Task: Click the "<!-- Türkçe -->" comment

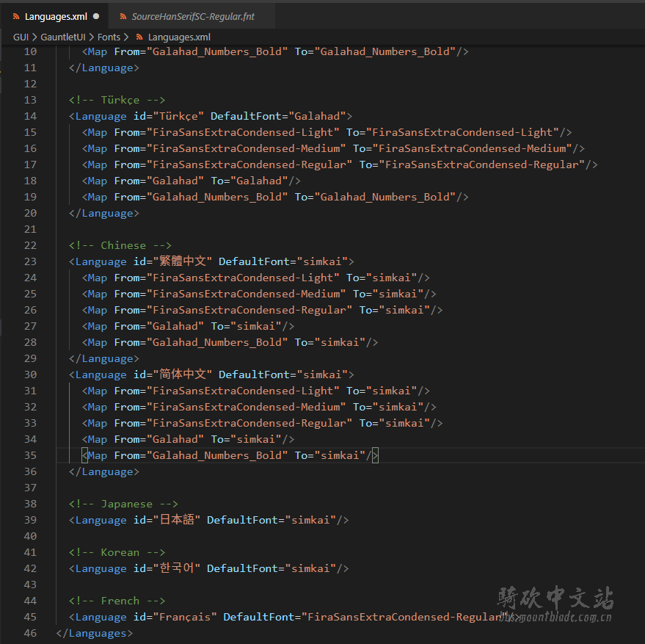Action: tap(117, 100)
